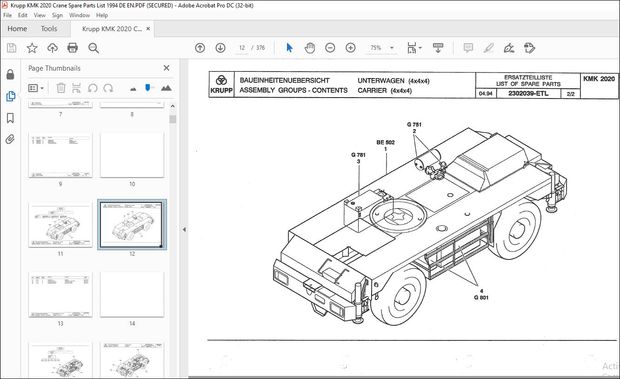The image size is (620, 379).
Task: Open the Sign document pen icon
Action: 509,48
